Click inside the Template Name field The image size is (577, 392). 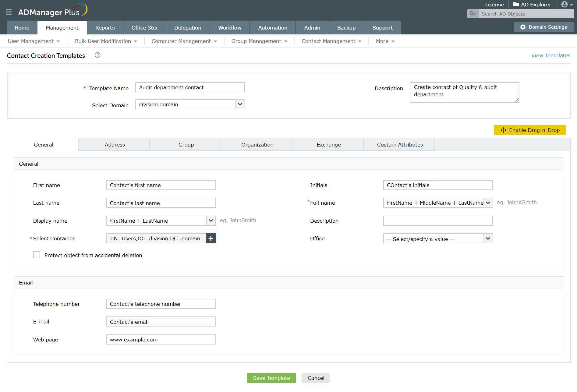(x=190, y=87)
